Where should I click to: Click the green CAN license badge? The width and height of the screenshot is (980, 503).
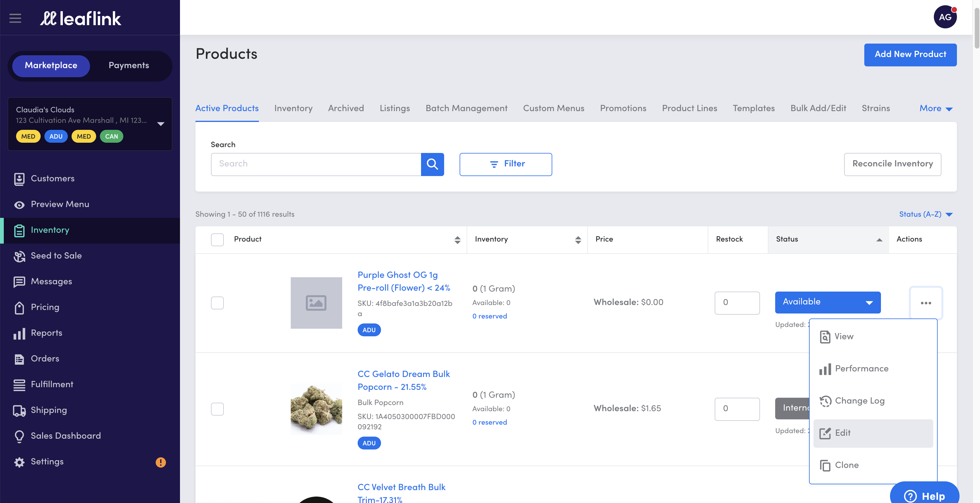111,136
